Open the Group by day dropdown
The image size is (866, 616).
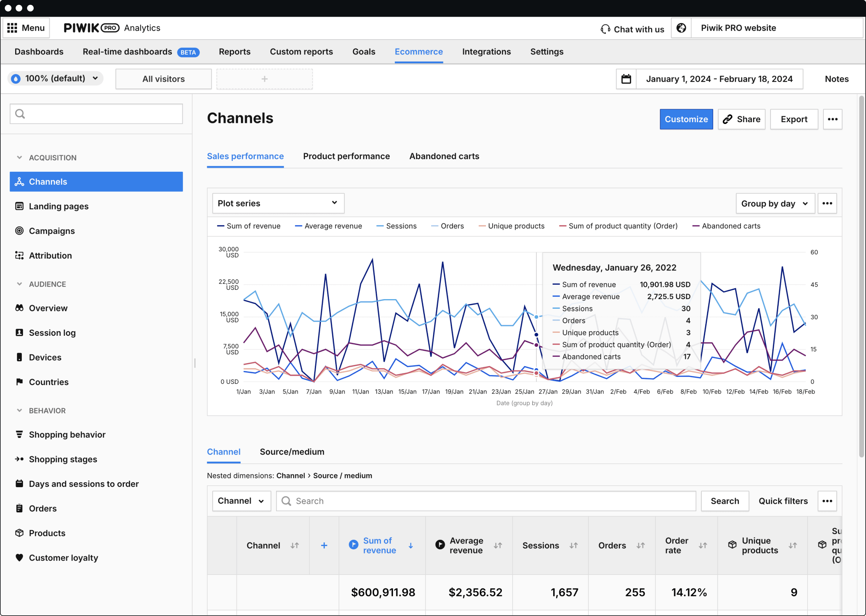point(775,204)
